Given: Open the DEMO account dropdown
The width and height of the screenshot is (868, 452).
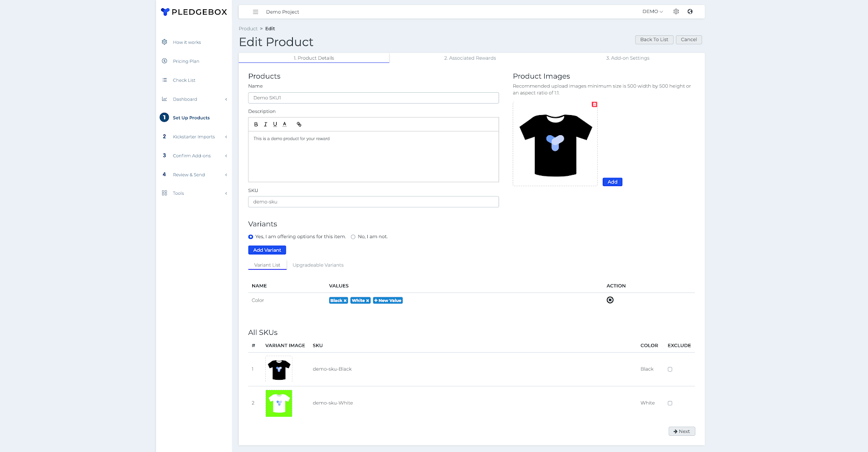Looking at the screenshot, I should pos(653,11).
